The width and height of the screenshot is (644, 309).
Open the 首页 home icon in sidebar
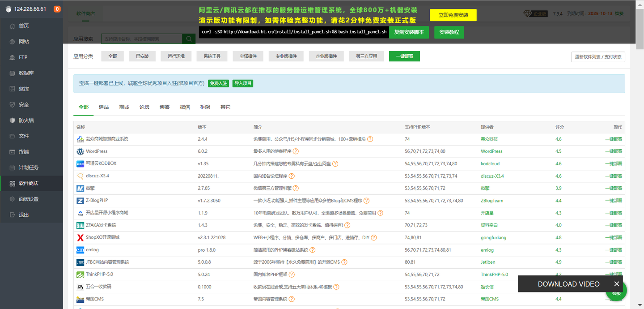point(13,26)
